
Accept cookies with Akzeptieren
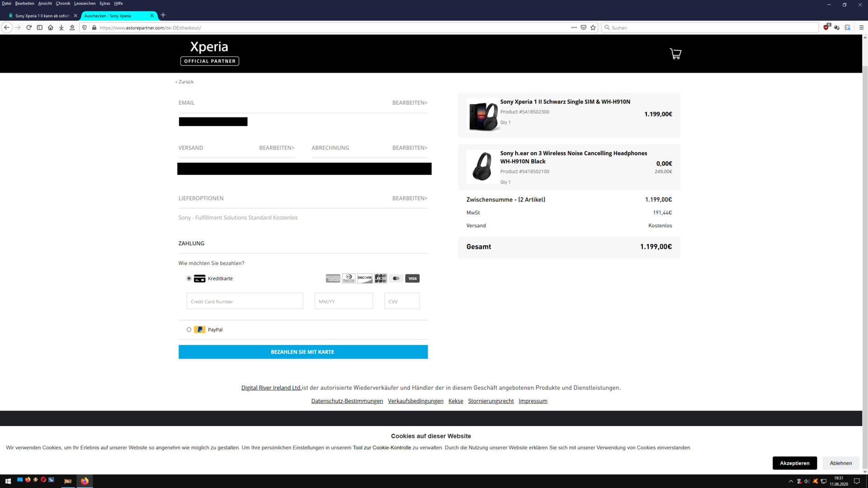tap(794, 463)
